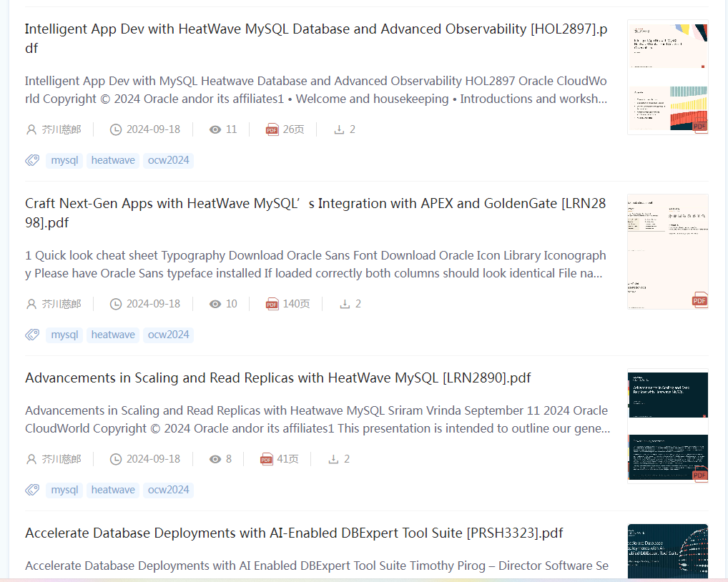Click the 26页 page count

click(293, 129)
